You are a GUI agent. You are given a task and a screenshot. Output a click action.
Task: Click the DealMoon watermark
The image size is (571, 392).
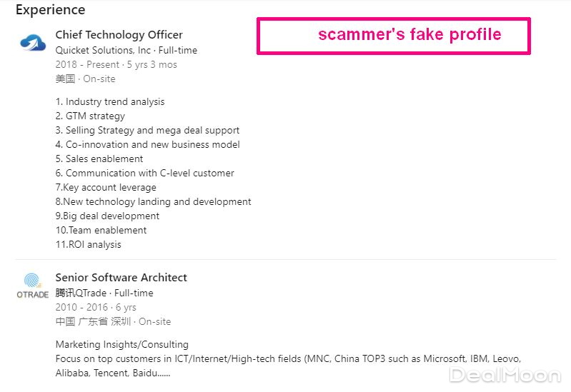click(x=505, y=375)
